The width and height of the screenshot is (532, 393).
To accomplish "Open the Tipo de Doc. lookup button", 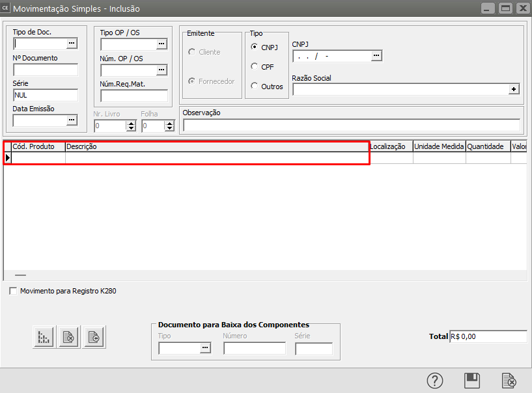I will (72, 44).
